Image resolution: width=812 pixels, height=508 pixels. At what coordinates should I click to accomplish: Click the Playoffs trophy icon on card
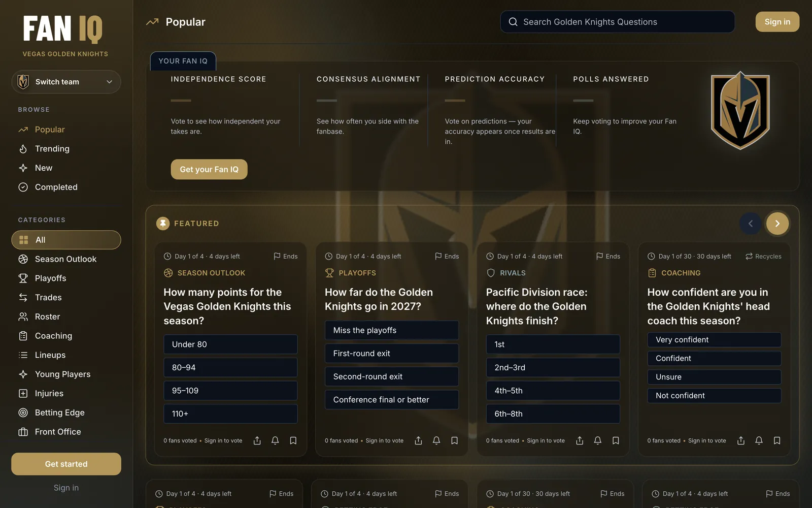[329, 273]
